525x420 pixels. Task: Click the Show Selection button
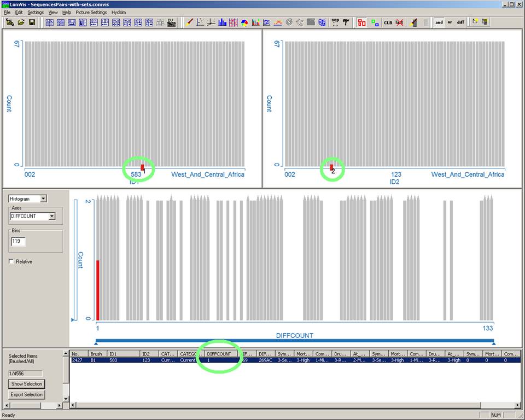pyautogui.click(x=26, y=384)
